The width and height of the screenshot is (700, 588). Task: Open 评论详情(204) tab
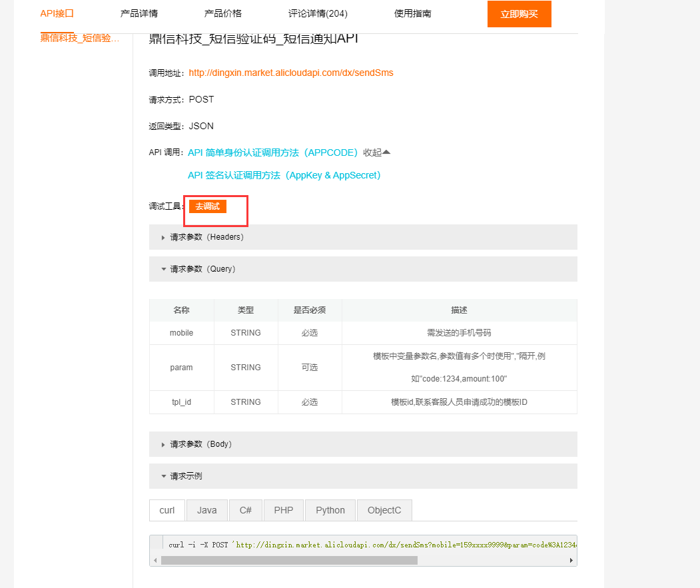318,13
